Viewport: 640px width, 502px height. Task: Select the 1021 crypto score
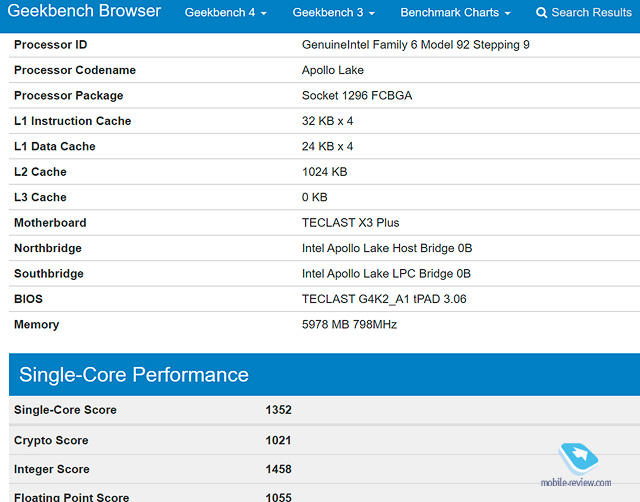(x=278, y=440)
